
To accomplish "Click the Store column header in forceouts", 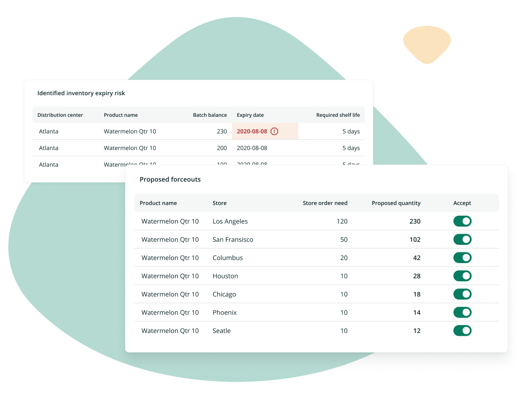I will [x=219, y=203].
